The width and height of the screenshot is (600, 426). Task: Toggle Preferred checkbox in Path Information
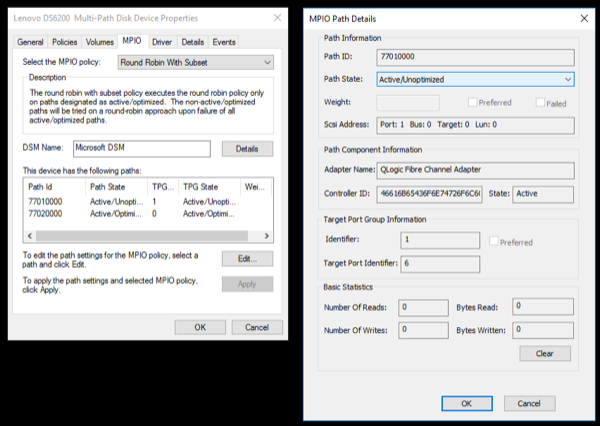coord(473,102)
